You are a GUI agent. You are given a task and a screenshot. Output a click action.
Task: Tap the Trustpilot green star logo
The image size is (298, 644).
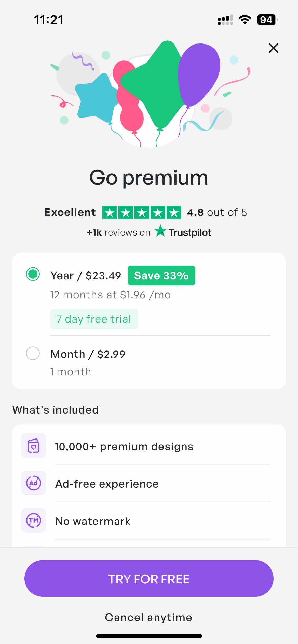(160, 230)
